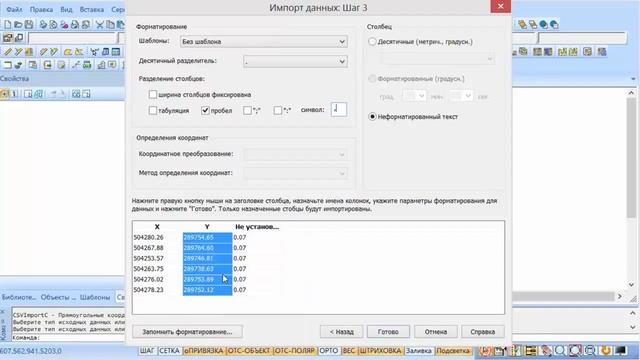Enable fixed column width checkbox

click(153, 94)
